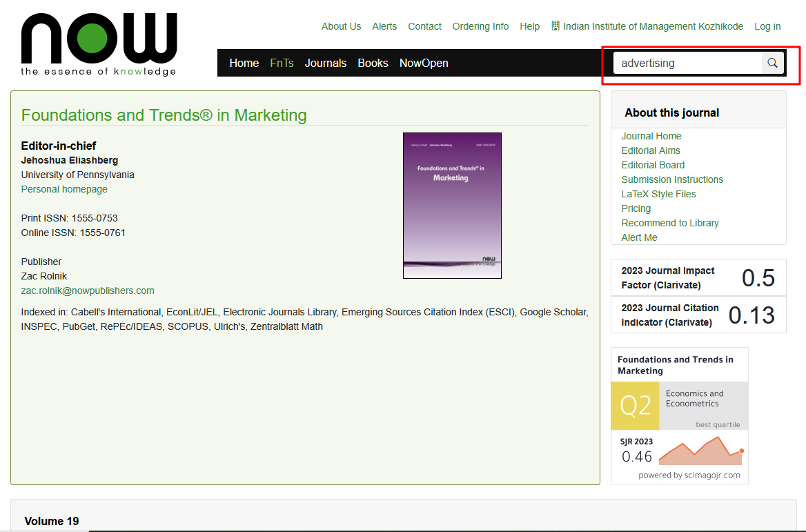Open the Books navigation item
806x532 pixels.
(x=373, y=63)
